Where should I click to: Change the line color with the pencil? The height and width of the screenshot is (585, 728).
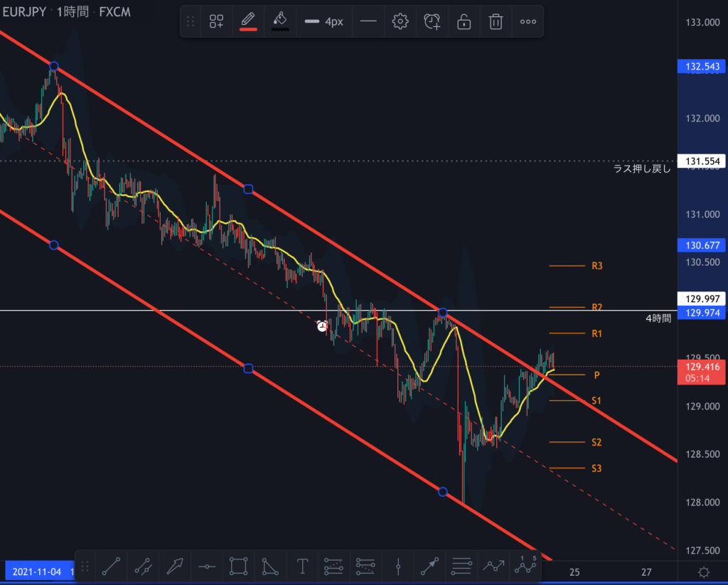(248, 21)
